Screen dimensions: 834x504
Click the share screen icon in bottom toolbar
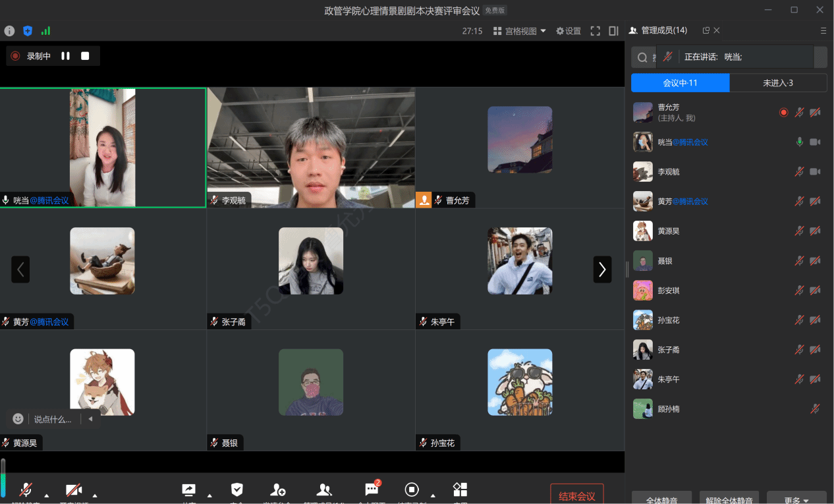(188, 490)
